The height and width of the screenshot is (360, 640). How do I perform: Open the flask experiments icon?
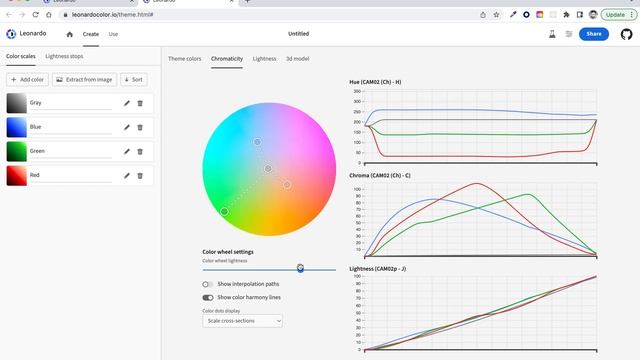coord(552,34)
